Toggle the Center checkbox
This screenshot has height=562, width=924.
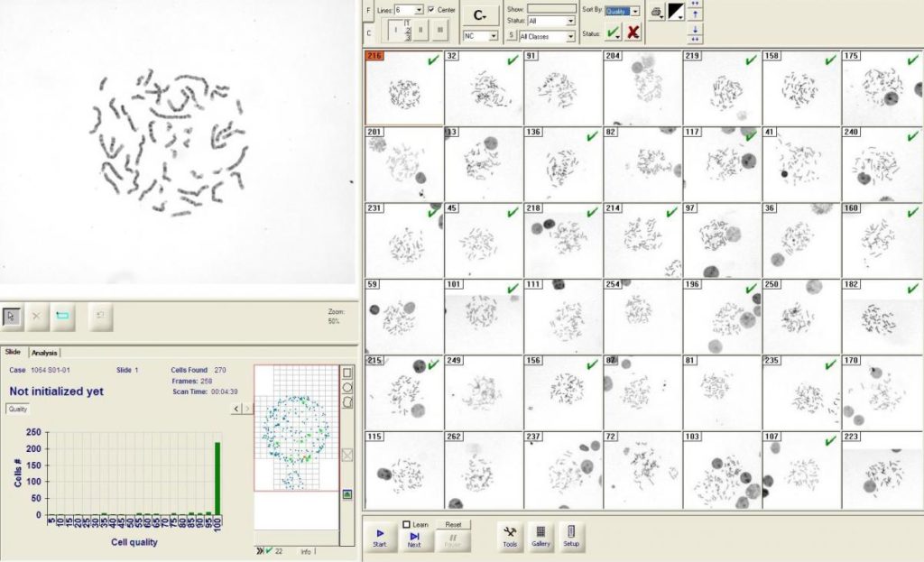pos(431,9)
